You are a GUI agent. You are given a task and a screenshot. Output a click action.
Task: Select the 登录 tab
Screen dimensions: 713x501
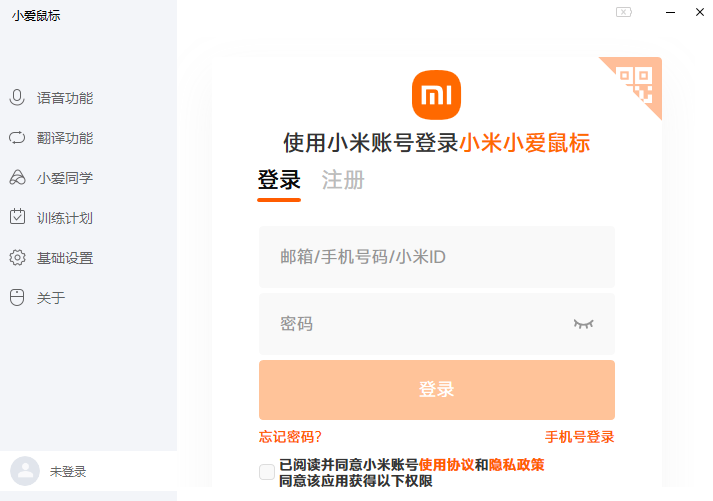pos(279,181)
